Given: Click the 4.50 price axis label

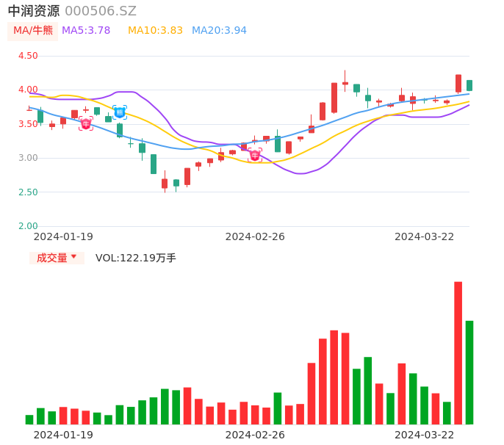Looking at the screenshot, I should 28,56.
